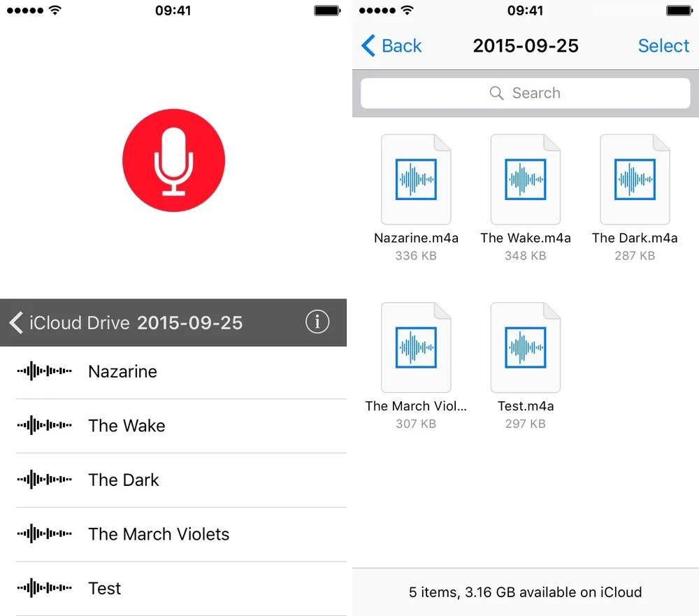Tap the red microphone record button
Screen dimensions: 699x616
(x=173, y=160)
